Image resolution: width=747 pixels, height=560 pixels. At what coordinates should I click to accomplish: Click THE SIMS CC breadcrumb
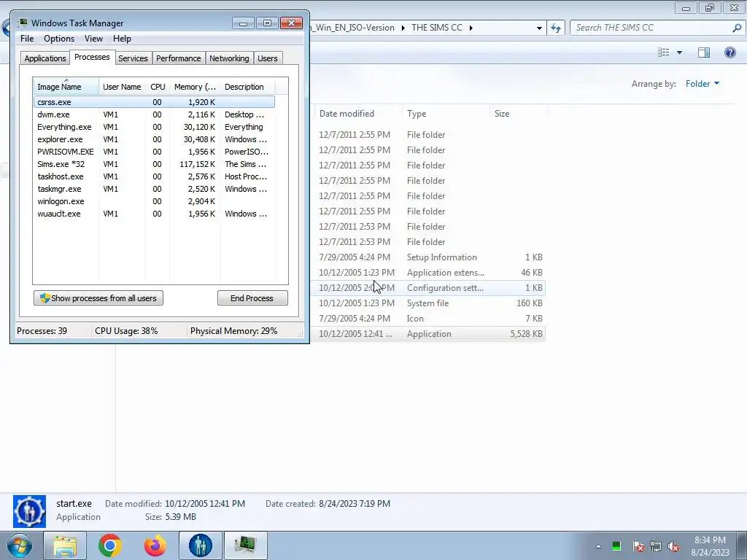pos(437,28)
